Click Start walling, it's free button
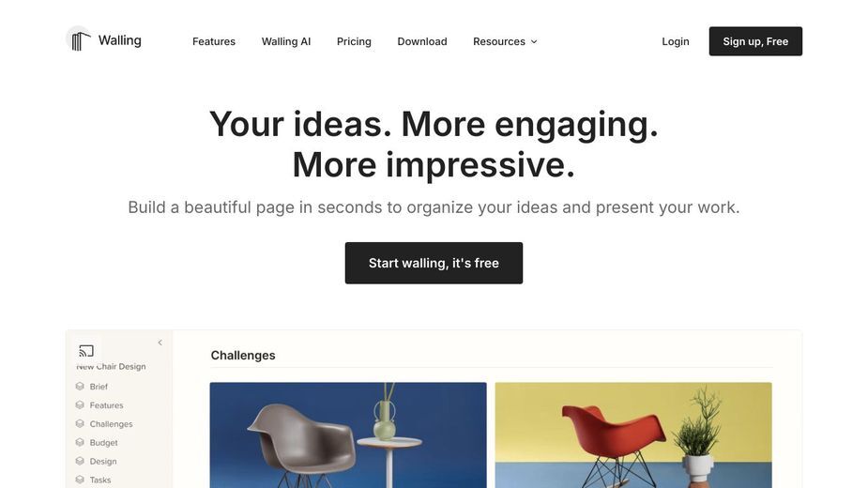This screenshot has width=868, height=488. pyautogui.click(x=434, y=263)
